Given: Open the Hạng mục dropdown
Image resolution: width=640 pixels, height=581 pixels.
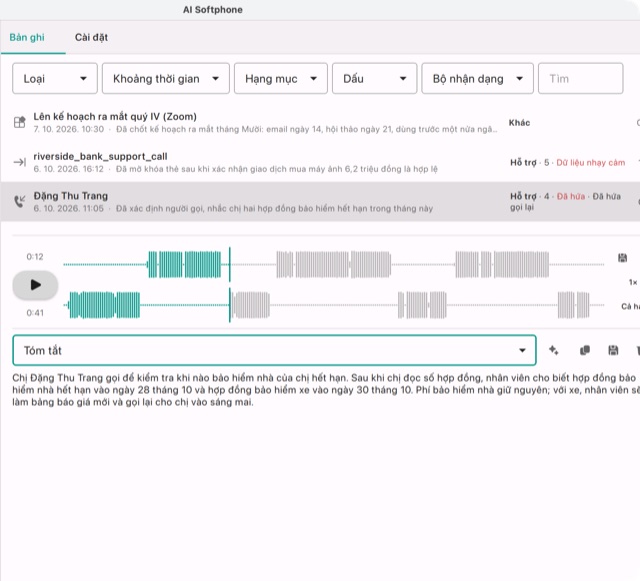Looking at the screenshot, I should pyautogui.click(x=281, y=78).
